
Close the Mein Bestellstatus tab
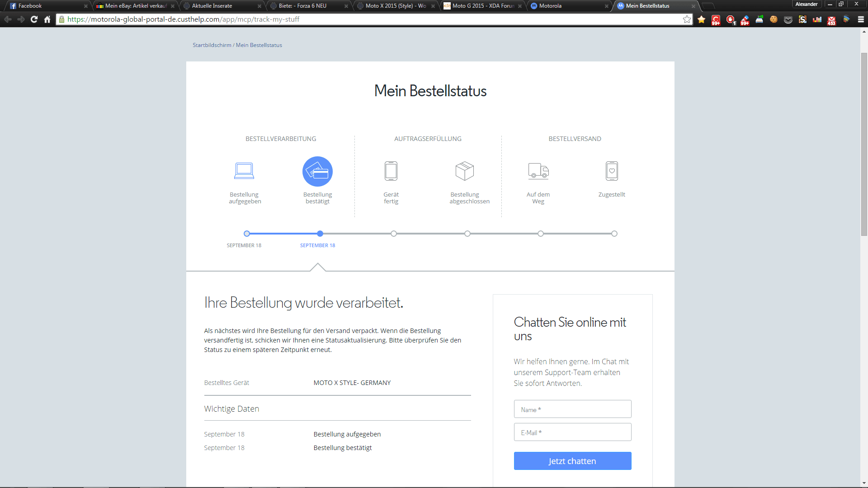(x=693, y=6)
